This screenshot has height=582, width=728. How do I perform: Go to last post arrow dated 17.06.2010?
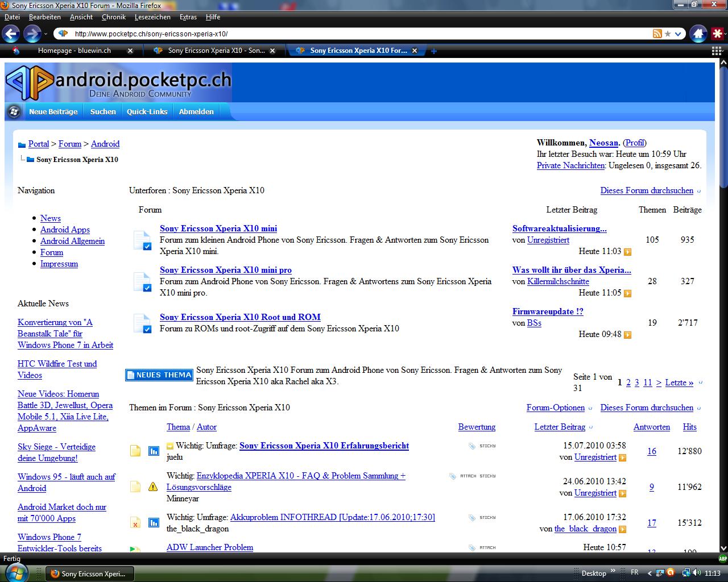click(x=623, y=529)
